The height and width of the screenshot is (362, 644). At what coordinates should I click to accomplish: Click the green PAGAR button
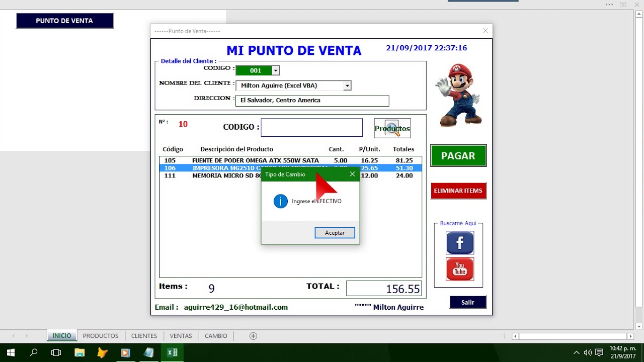458,156
